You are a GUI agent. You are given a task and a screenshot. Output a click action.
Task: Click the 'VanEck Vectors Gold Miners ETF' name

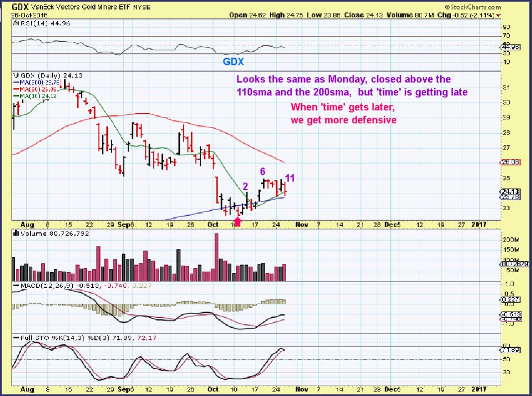coord(81,7)
